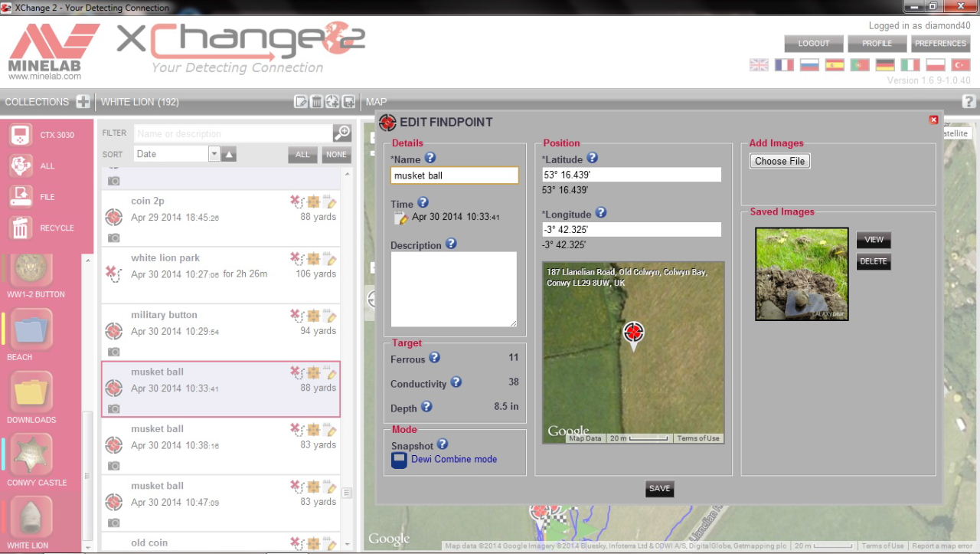Click VIEW for the saved image
This screenshot has height=554, width=980.
pos(874,240)
